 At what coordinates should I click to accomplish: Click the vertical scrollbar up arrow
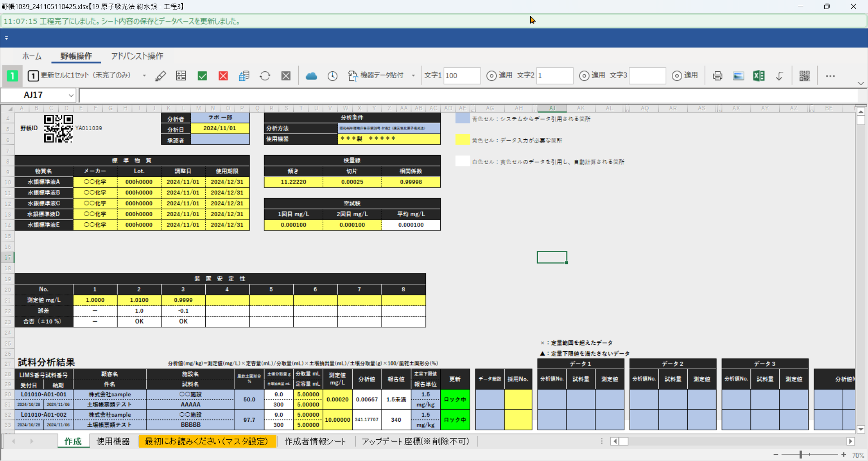(x=861, y=112)
